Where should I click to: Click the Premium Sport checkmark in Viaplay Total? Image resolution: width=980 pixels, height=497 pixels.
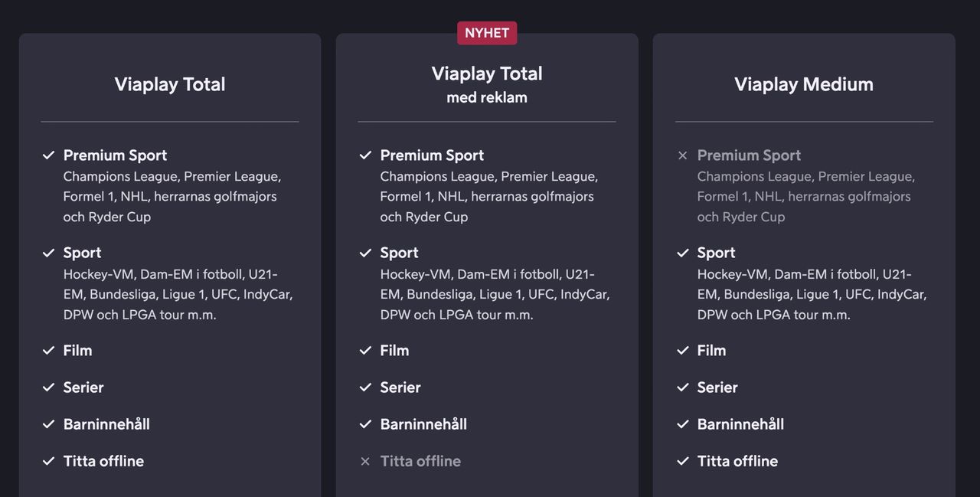point(49,155)
